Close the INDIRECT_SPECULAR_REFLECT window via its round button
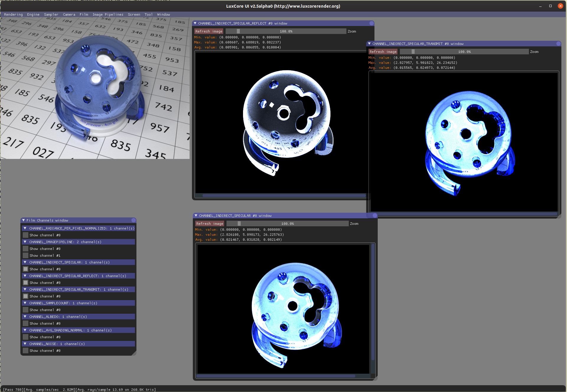The width and height of the screenshot is (567, 392). pyautogui.click(x=372, y=23)
